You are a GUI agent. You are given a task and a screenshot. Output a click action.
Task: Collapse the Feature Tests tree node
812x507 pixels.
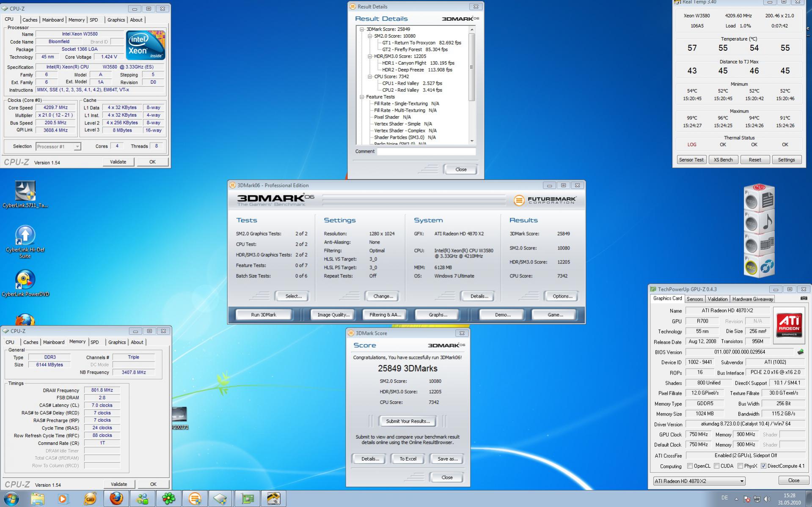tap(362, 97)
